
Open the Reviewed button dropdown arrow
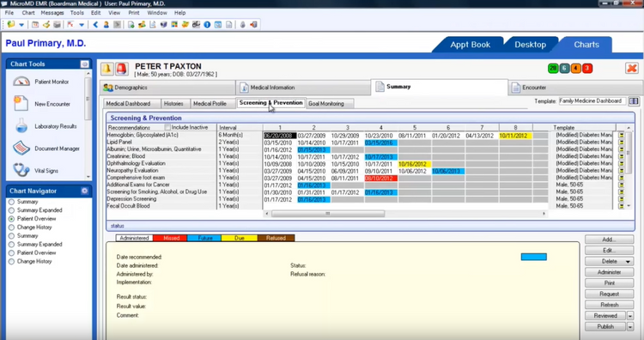coord(630,316)
